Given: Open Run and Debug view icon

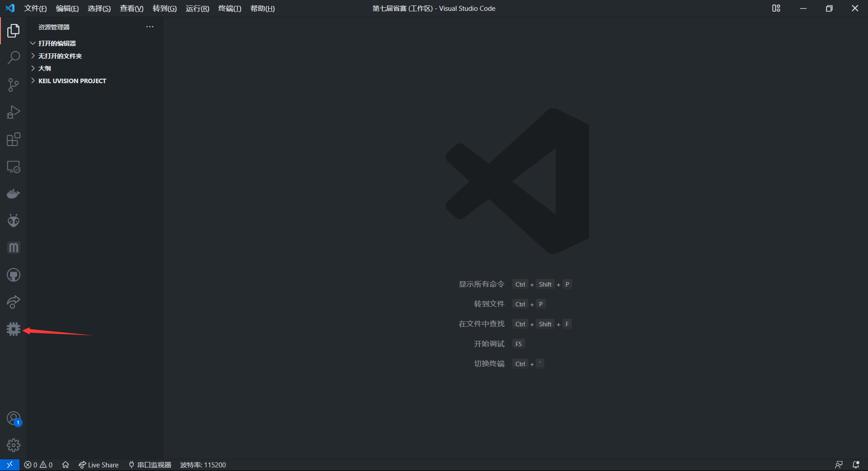Looking at the screenshot, I should [14, 112].
